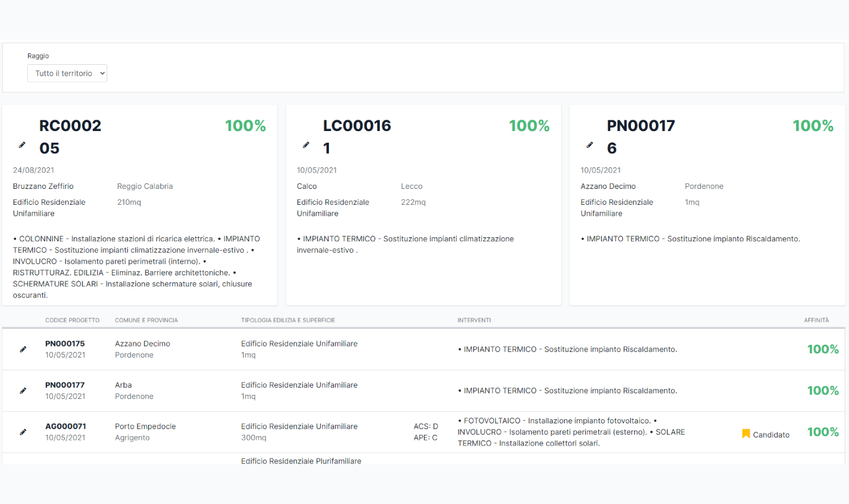Click 100% affinity in PN000175 row
This screenshot has width=849, height=504.
coord(823,349)
